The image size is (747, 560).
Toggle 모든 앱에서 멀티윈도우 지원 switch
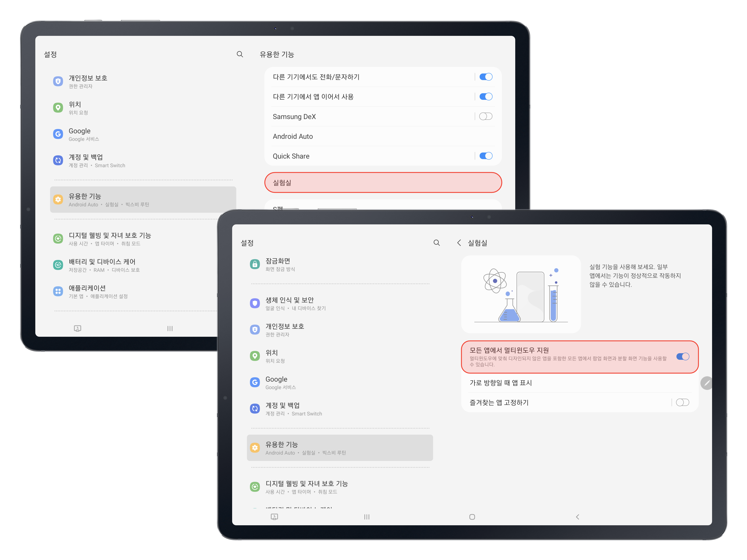(683, 357)
